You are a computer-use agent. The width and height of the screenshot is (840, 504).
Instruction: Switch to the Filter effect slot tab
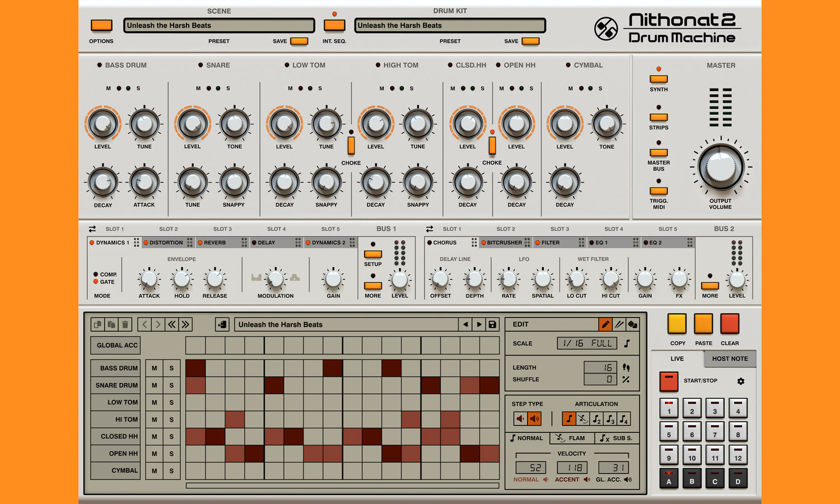tap(559, 242)
